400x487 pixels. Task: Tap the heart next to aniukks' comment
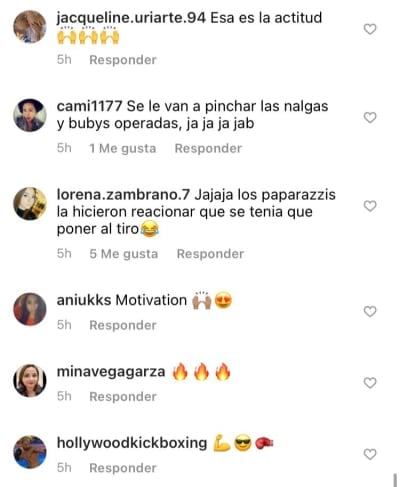click(x=370, y=311)
